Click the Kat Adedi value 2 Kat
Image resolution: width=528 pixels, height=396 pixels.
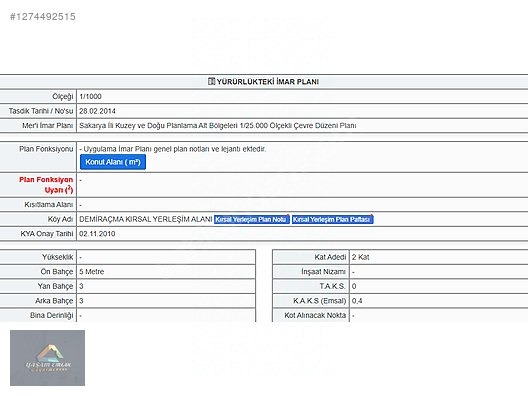click(x=361, y=257)
